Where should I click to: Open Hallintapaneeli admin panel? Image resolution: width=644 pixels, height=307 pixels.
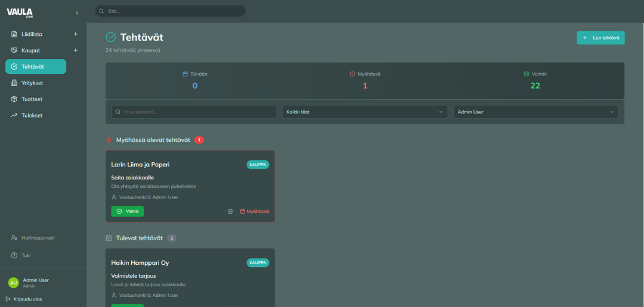coord(38,237)
